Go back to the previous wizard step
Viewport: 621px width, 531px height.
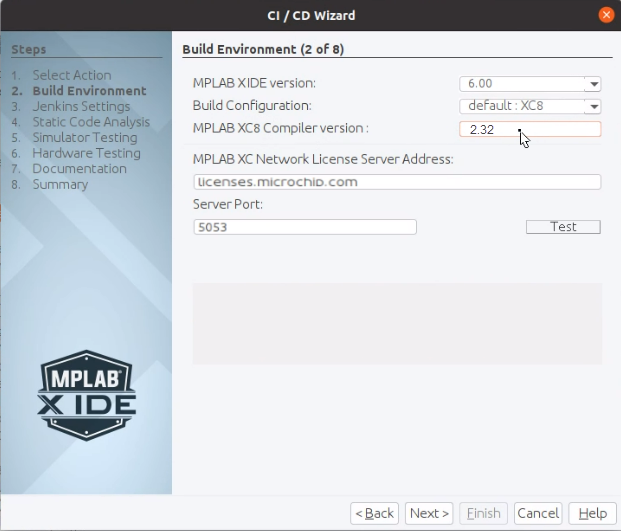[x=374, y=513]
